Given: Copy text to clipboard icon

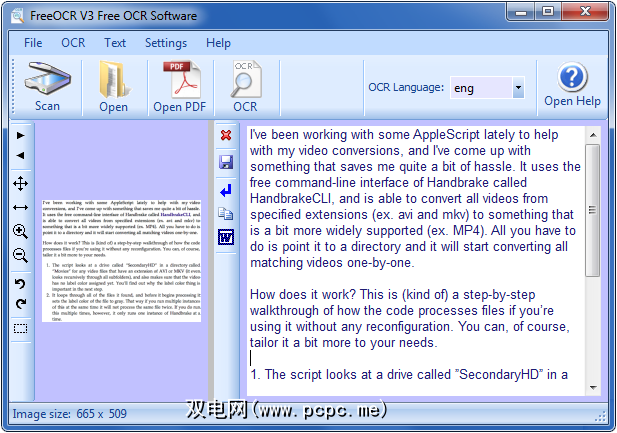Looking at the screenshot, I should click(x=226, y=214).
